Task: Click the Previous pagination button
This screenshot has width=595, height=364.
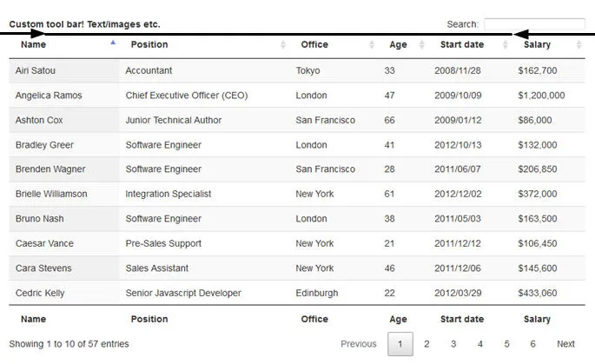Action: click(x=359, y=344)
